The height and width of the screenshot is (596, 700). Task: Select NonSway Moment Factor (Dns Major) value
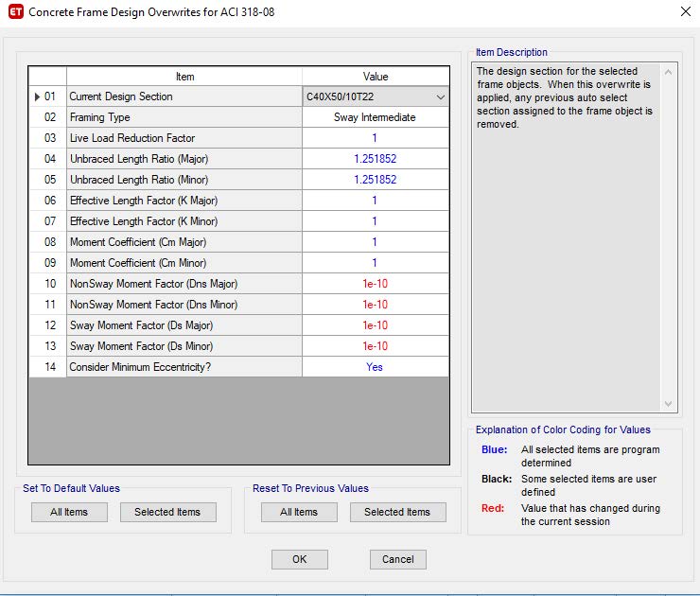click(x=375, y=284)
